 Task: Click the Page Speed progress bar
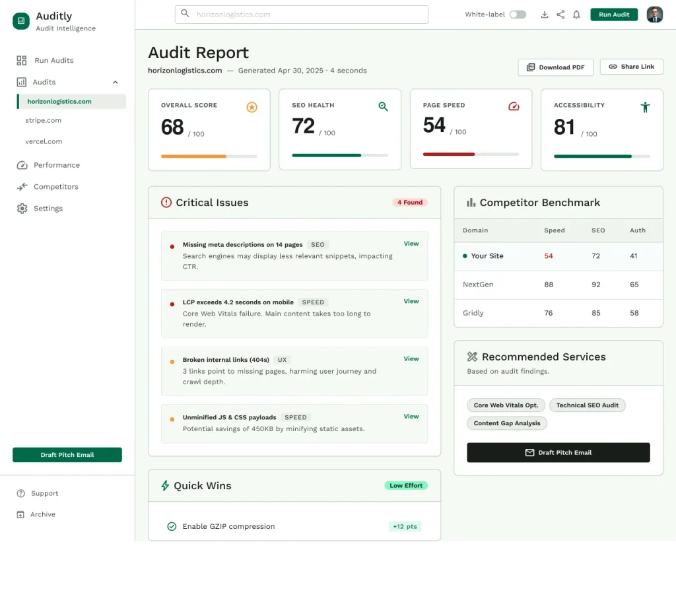click(471, 154)
